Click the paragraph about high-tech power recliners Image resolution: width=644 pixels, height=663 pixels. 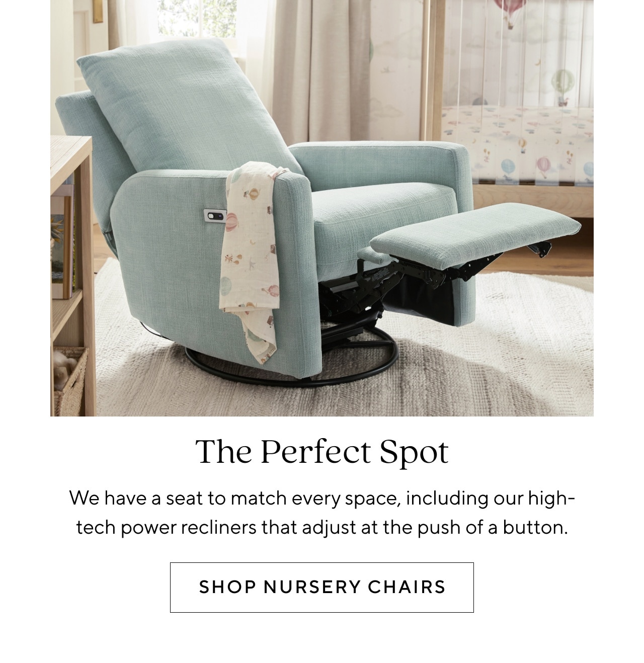tap(322, 513)
